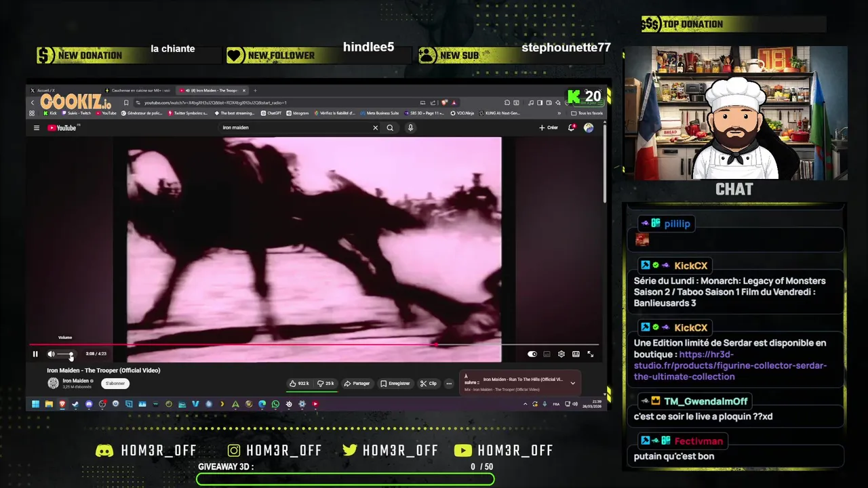Viewport: 868px width, 488px height.
Task: Open the YouTube hamburger guide menu
Action: tap(37, 127)
